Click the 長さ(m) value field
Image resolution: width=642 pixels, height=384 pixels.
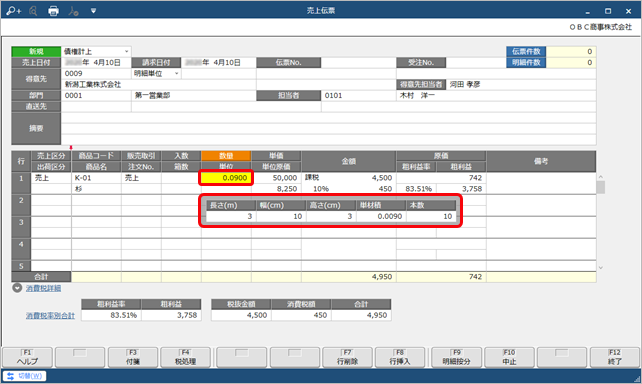(x=231, y=216)
